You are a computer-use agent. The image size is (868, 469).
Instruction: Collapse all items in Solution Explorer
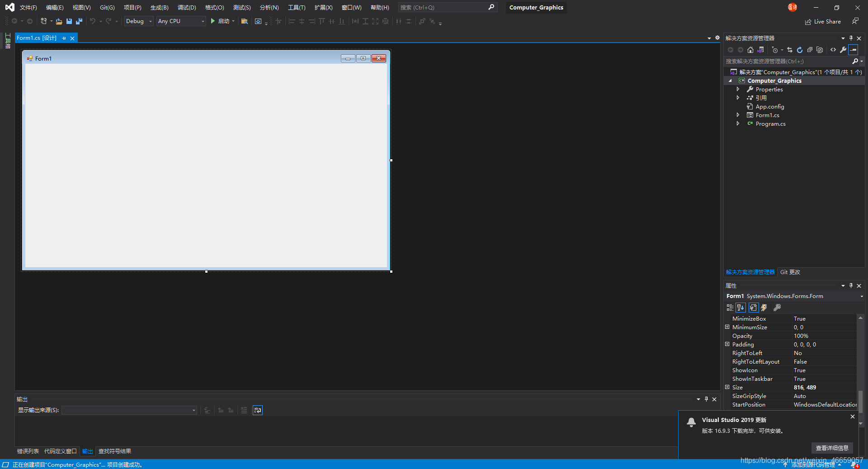[x=810, y=50]
